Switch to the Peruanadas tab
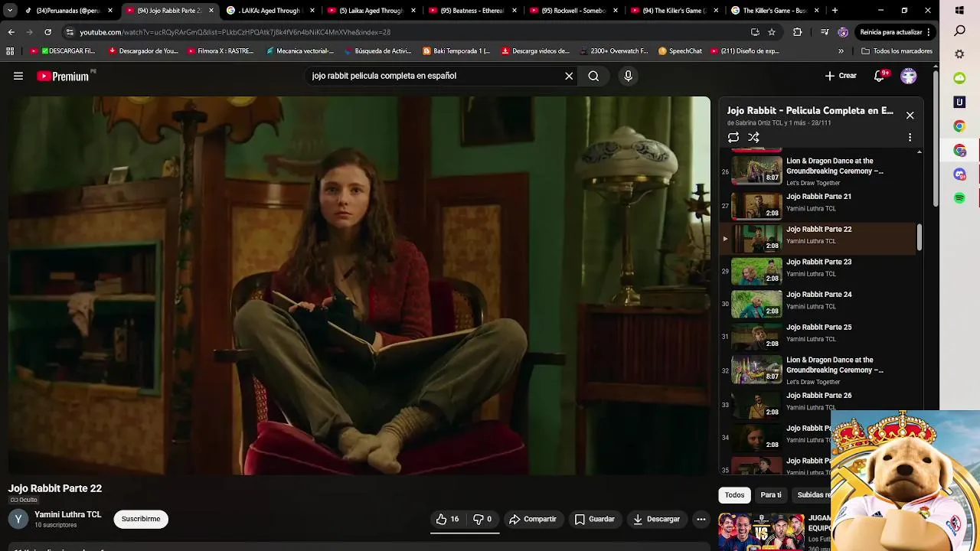The image size is (980, 551). (67, 11)
